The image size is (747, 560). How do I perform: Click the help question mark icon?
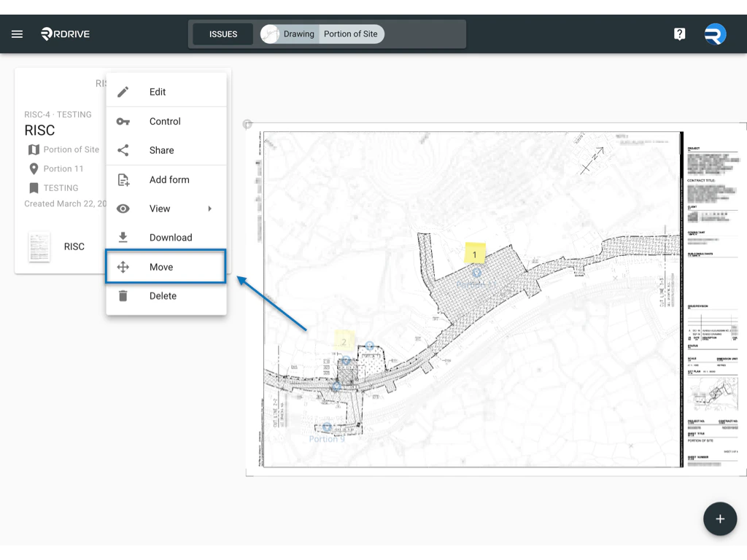(679, 33)
